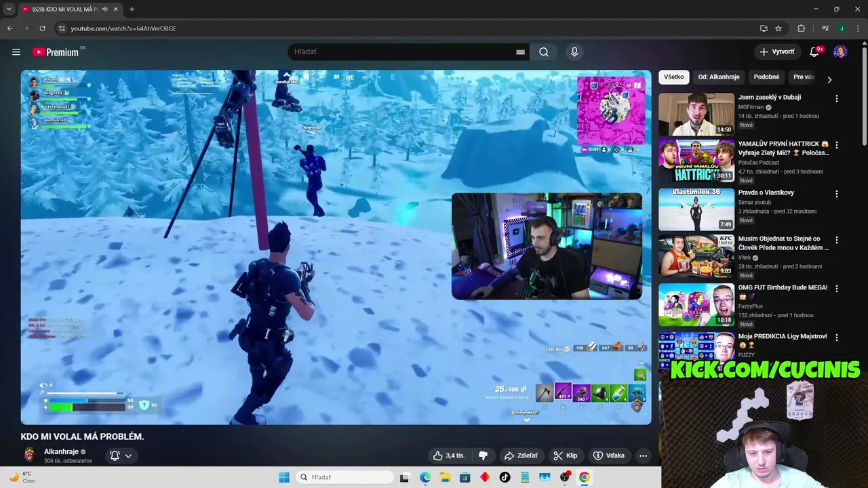
Task: Open options menu for Pravda o Vlastíkovy
Action: [x=836, y=194]
